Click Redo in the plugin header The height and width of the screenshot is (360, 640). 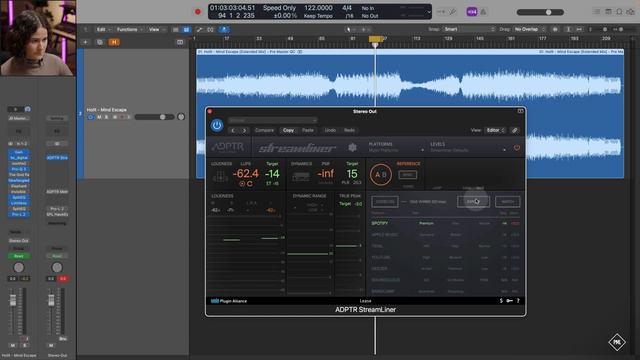click(349, 130)
